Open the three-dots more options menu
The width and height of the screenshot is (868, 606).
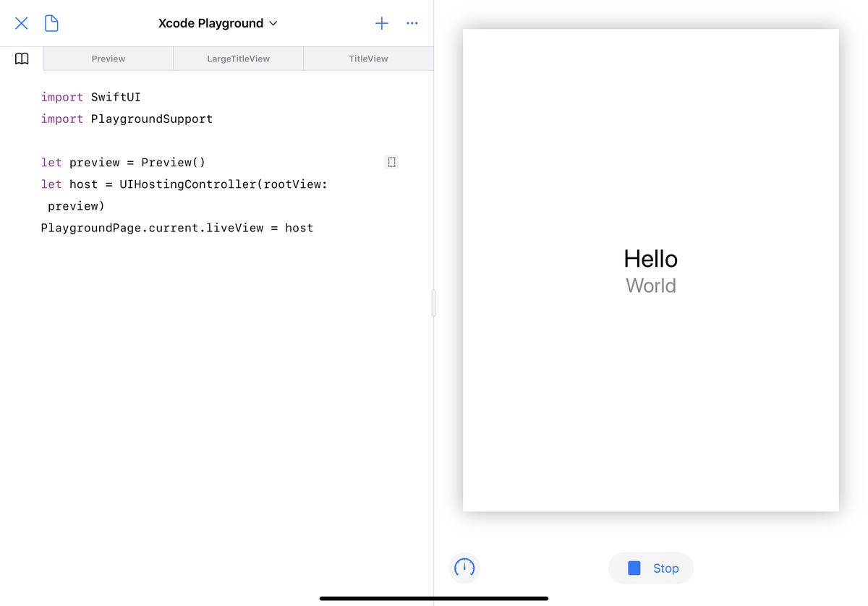tap(412, 23)
